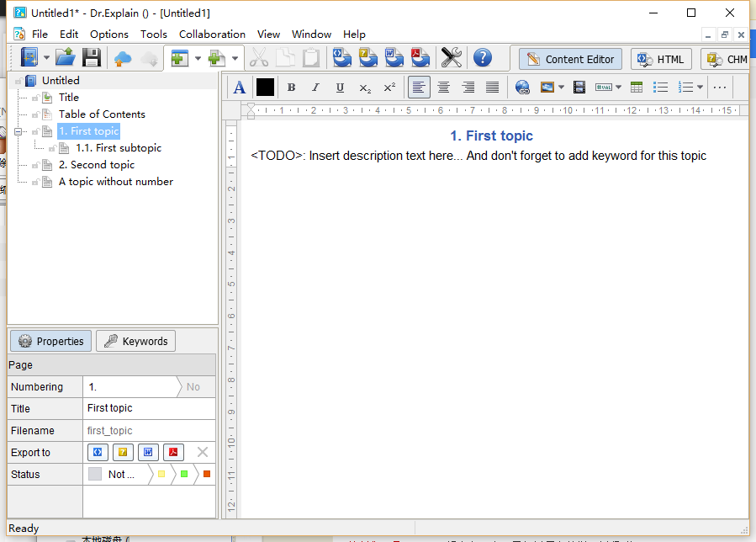
Task: Open the black font color swatch
Action: (265, 88)
